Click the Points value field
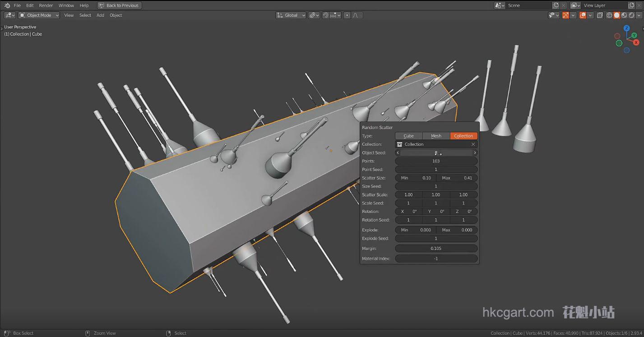This screenshot has width=644, height=337. click(x=436, y=161)
